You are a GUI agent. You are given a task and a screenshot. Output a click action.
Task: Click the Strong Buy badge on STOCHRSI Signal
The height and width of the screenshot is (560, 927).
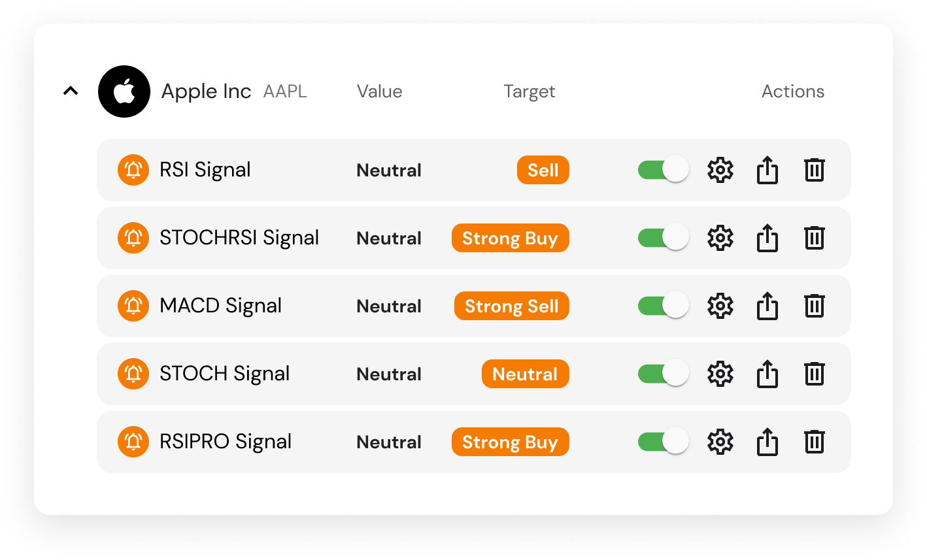click(510, 238)
